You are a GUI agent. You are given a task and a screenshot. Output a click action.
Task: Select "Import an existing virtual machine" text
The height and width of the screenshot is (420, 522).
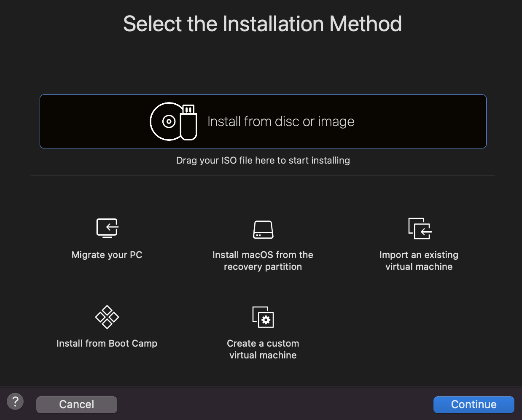coord(419,261)
